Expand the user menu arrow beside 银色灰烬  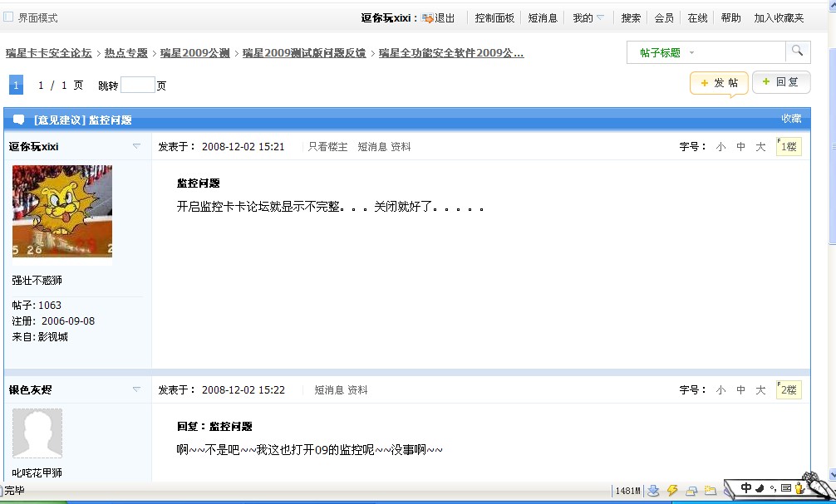pyautogui.click(x=136, y=389)
